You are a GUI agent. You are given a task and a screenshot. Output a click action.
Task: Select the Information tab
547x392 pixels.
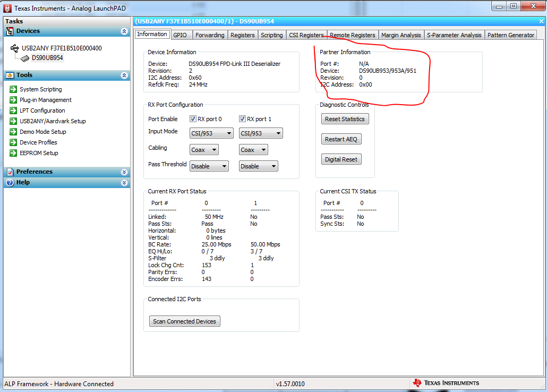click(152, 34)
